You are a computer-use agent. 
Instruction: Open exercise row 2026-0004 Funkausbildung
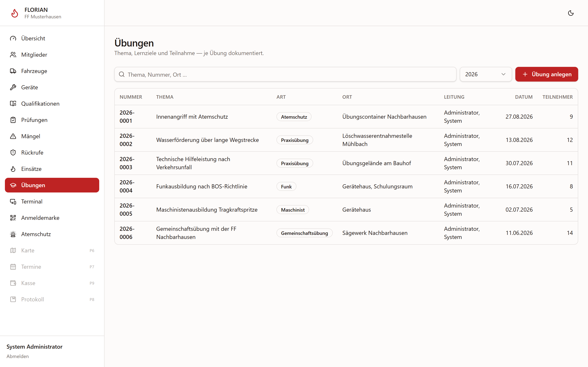pos(346,186)
